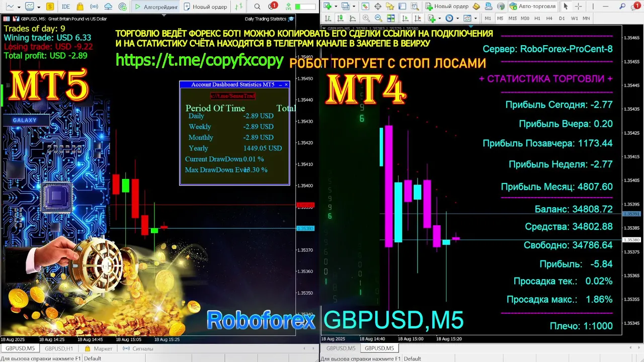Open the MT5 Сигналы tab
The width and height of the screenshot is (644, 362).
click(x=138, y=348)
